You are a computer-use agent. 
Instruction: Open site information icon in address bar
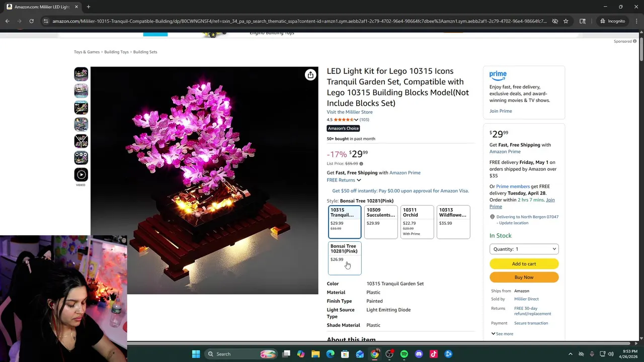pos(46,21)
